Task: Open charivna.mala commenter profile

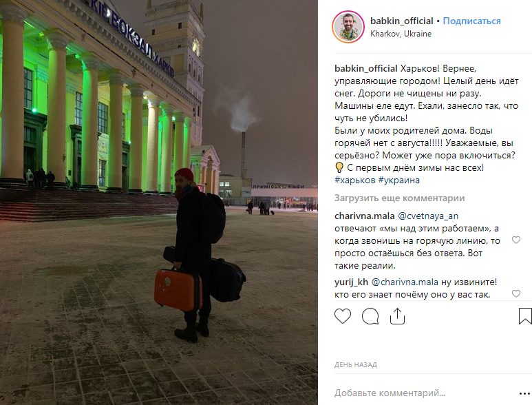Action: 364,216
